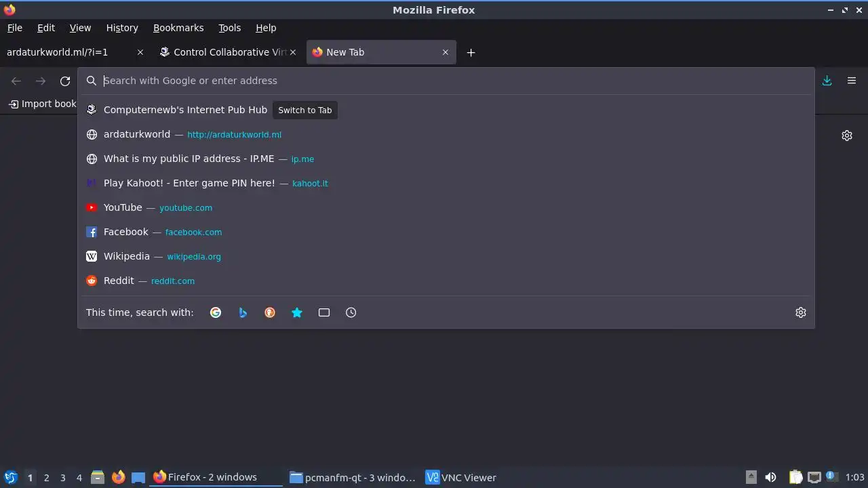Click the clock showing 1:03
The height and width of the screenshot is (488, 868).
(854, 477)
